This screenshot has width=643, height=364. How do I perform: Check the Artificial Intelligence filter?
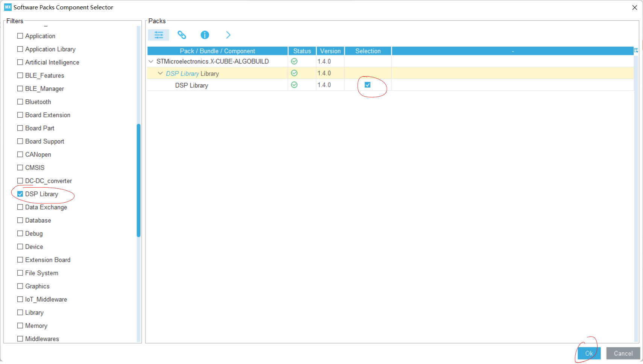(20, 62)
